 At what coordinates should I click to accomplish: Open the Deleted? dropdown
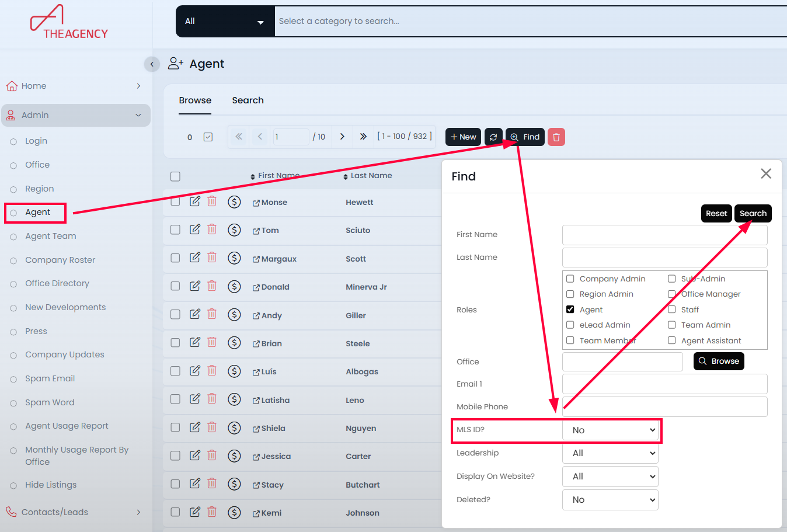[x=610, y=500]
